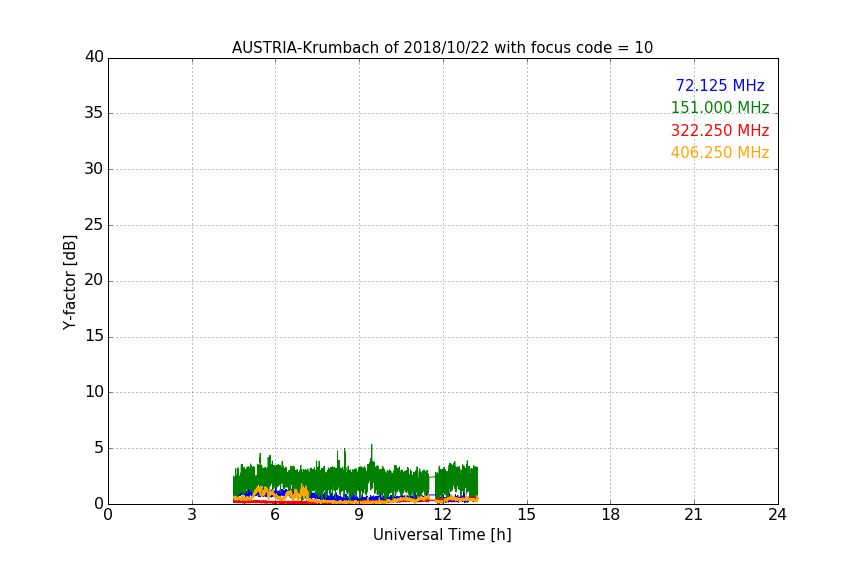Click the tallest green spike near 9.5 hours
Image resolution: width=864 pixels, height=576 pixels.
[371, 452]
